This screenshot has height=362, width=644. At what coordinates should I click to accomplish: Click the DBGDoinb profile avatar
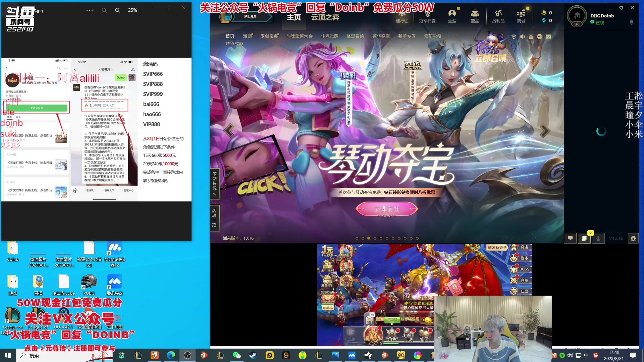pyautogui.click(x=577, y=16)
